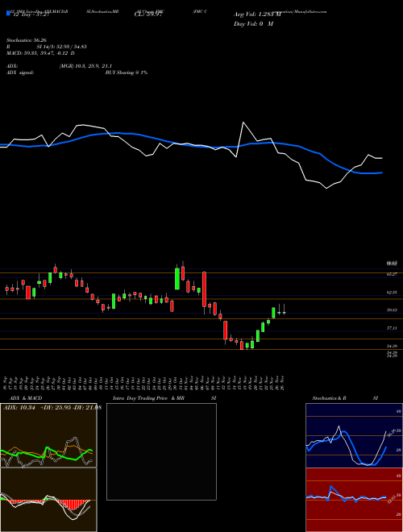Click the 62.55 price axis label
The image size is (403, 532).
[392, 292]
